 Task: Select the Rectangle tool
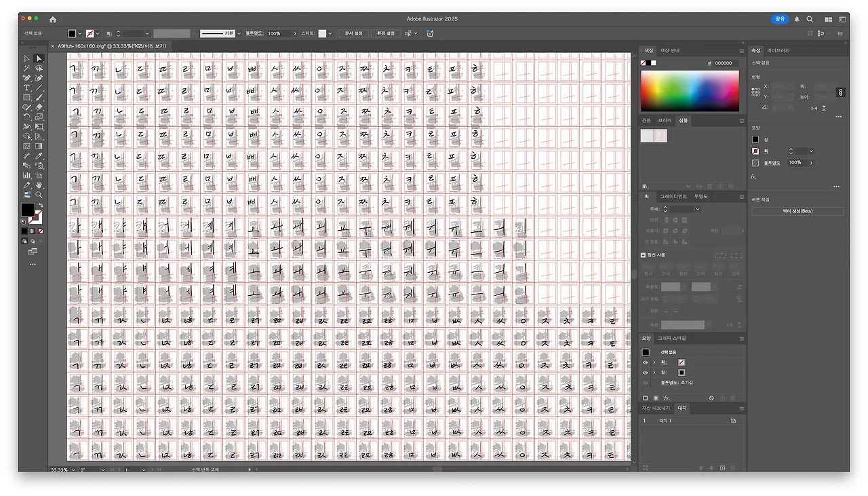[x=27, y=97]
